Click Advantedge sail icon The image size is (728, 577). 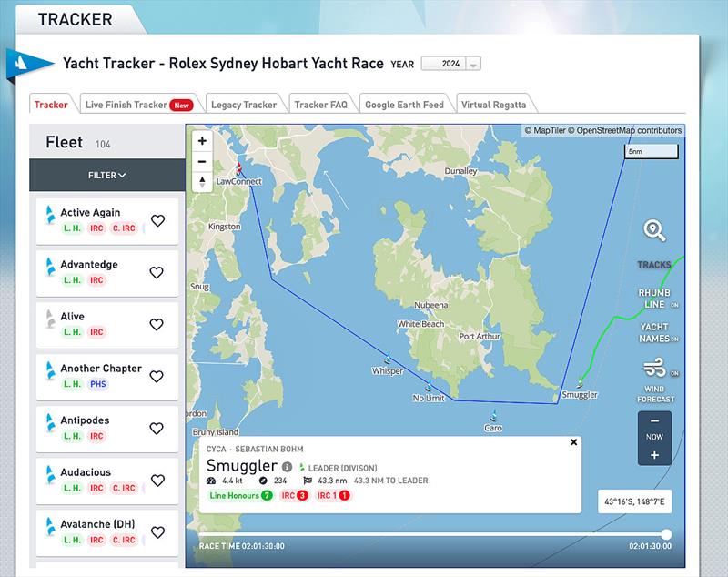point(50,267)
